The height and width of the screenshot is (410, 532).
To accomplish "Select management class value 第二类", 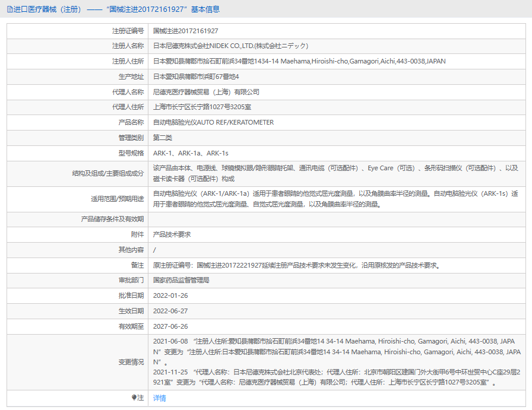I will (163, 138).
